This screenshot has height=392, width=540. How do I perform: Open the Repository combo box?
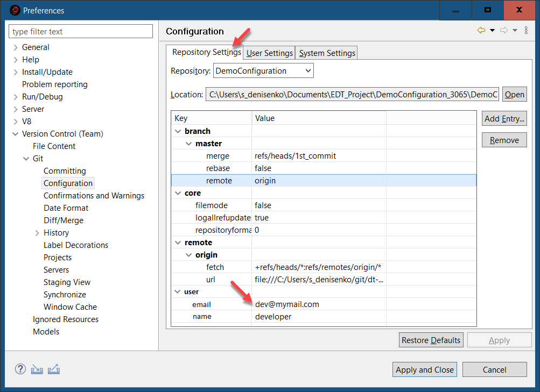click(263, 71)
